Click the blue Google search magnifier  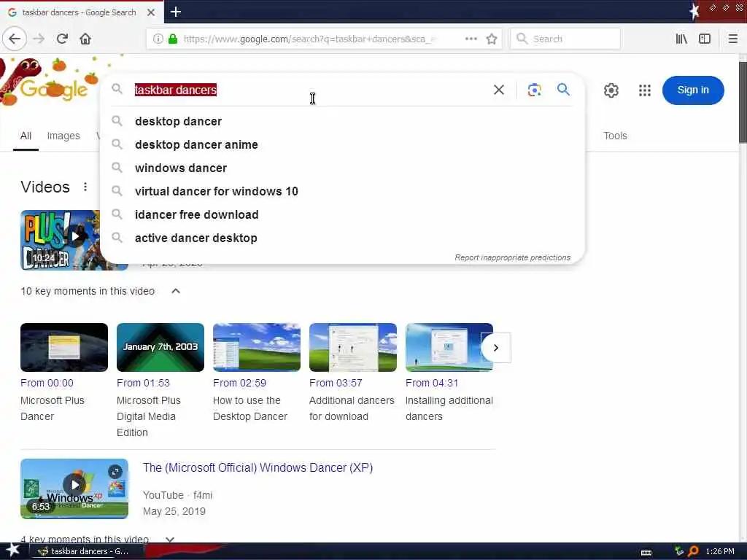564,89
